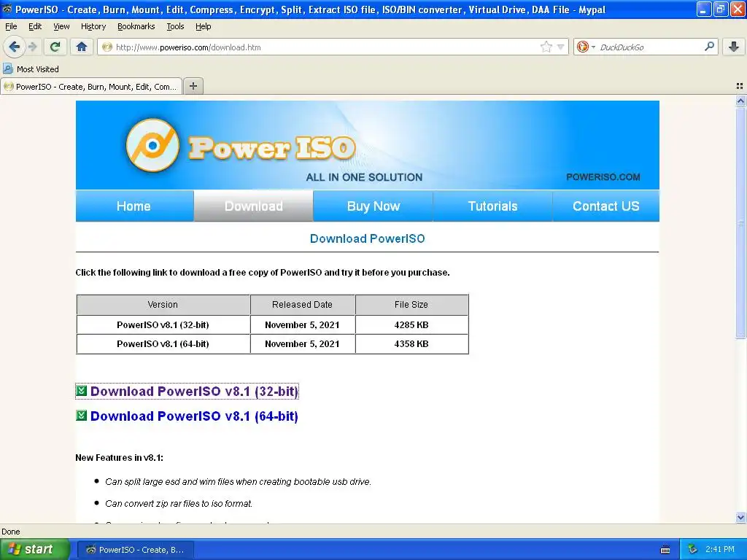747x560 pixels.
Task: Open the tab groups icon at the tab bar's end
Action: 740,86
